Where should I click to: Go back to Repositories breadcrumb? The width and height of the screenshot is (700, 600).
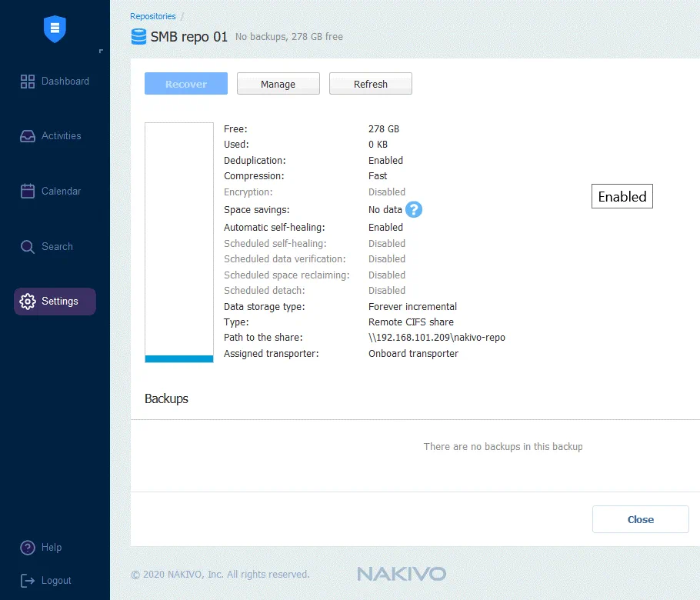pyautogui.click(x=152, y=16)
